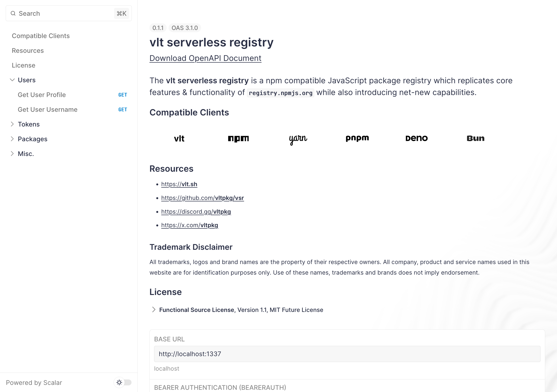This screenshot has height=392, width=557.
Task: Open the https://vlt.sh link
Action: tap(179, 184)
